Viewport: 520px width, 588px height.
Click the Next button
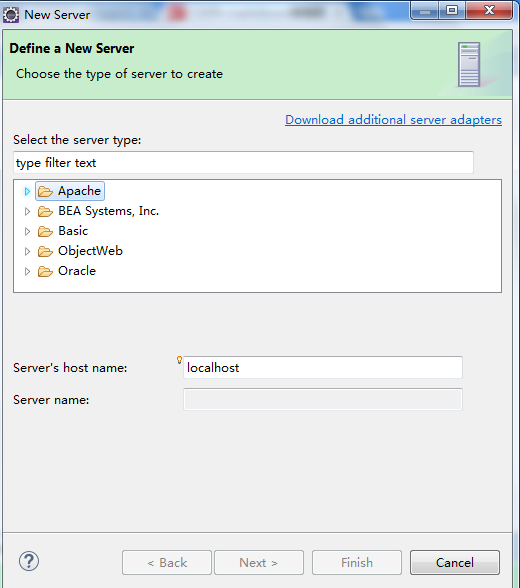tap(259, 562)
